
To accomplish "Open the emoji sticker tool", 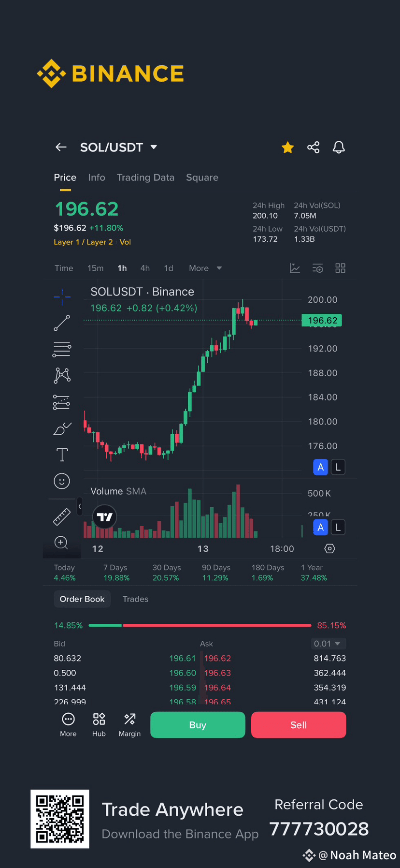I will 62,481.
